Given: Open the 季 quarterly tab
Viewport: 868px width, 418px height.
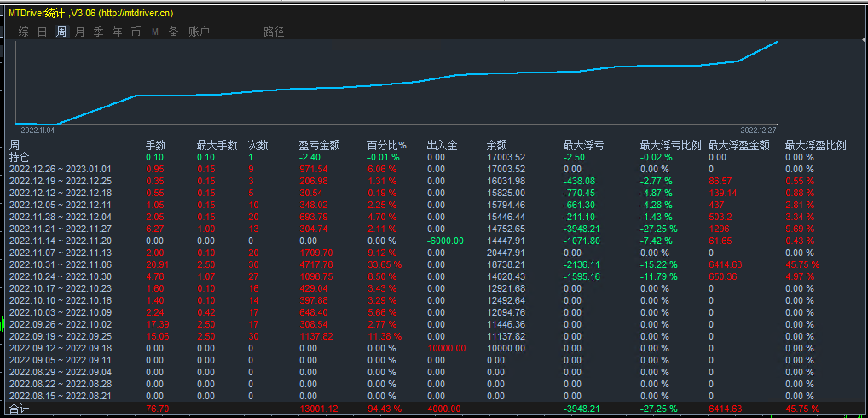Looking at the screenshot, I should click(x=99, y=32).
